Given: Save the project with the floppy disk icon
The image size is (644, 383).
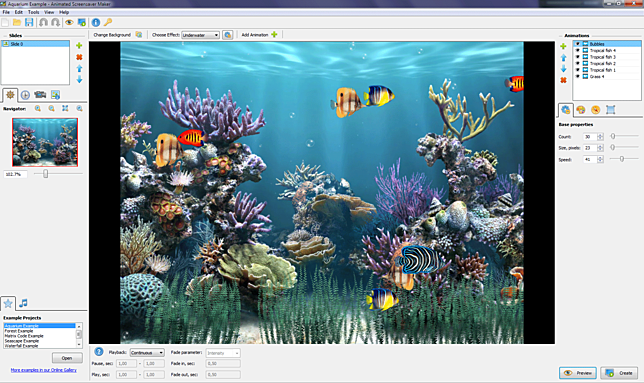Looking at the screenshot, I should coord(29,22).
